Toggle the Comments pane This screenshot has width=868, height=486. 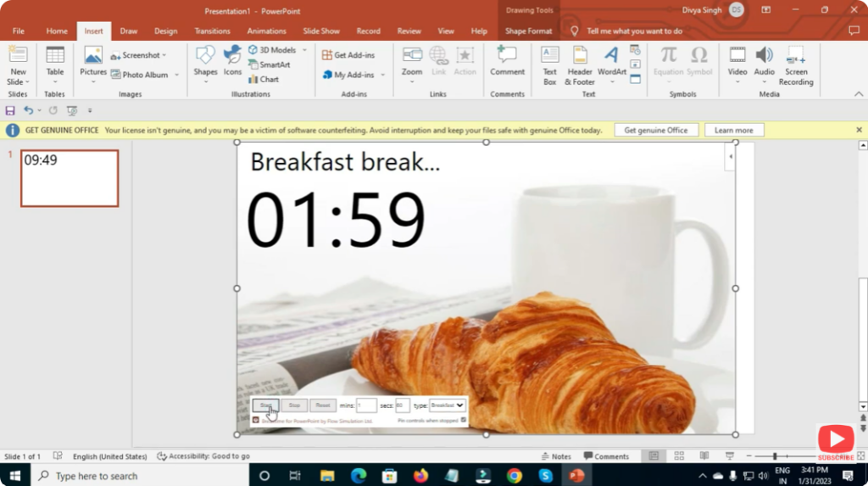click(x=606, y=456)
